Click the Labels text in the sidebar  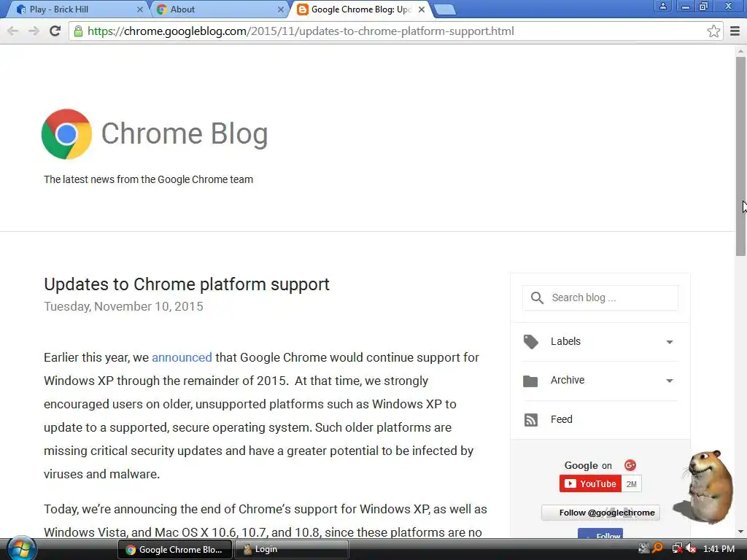565,341
